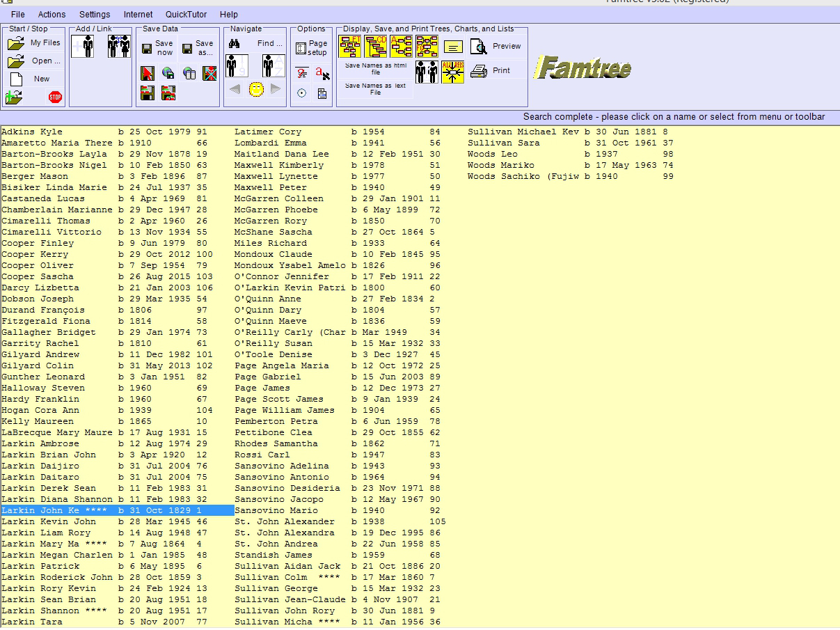Click the Navigate back arrow
Viewport: 840px width, 630px height.
pos(235,89)
